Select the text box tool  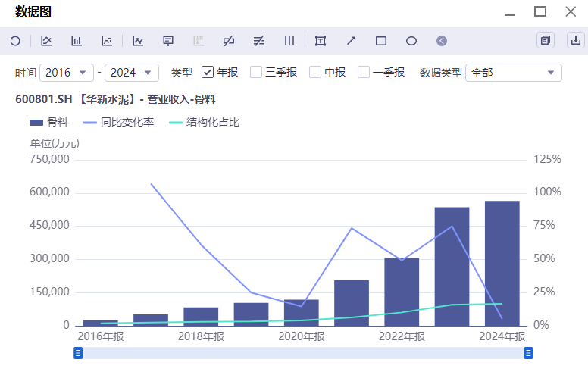(321, 41)
